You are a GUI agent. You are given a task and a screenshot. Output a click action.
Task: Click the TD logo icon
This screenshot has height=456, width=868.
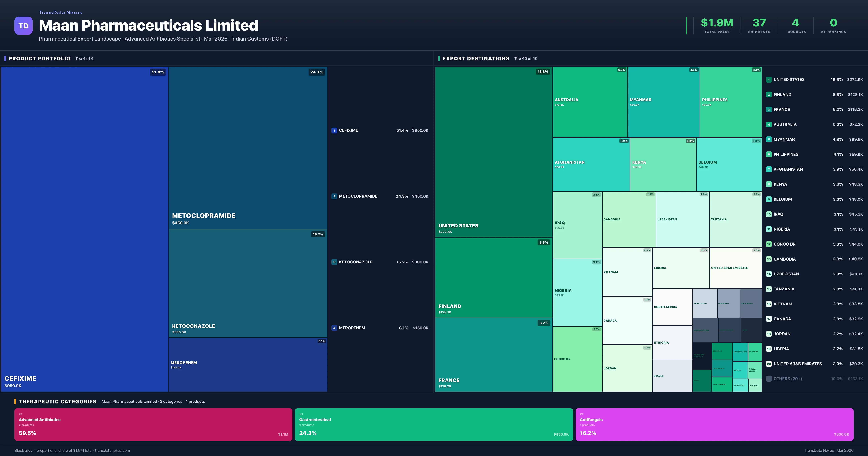point(23,26)
